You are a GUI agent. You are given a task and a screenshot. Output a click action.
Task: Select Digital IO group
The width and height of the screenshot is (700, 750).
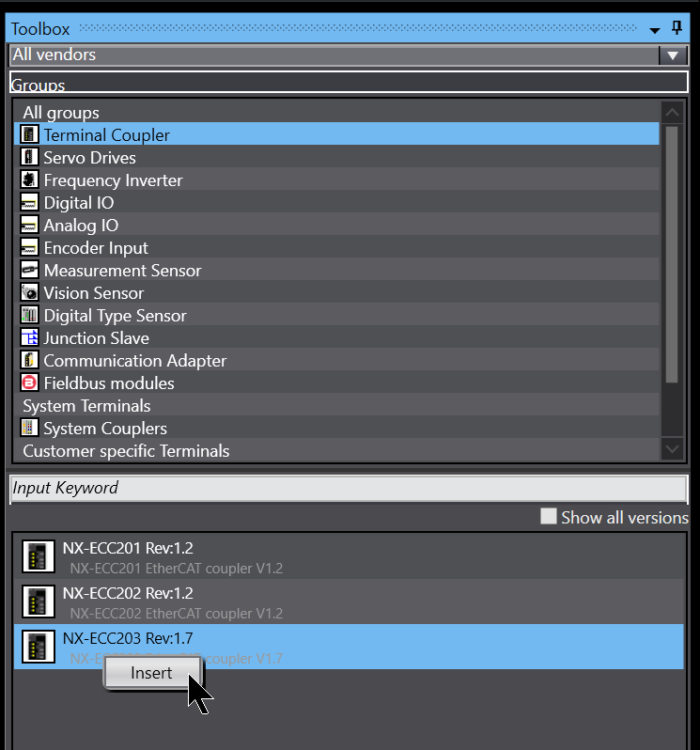336,202
